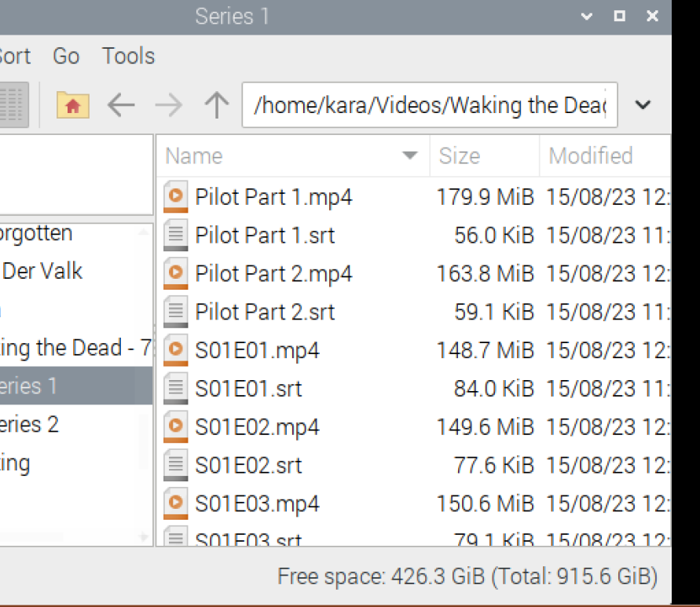This screenshot has height=607, width=700.
Task: Click the S01E02.srt subtitle file icon
Action: point(176,465)
